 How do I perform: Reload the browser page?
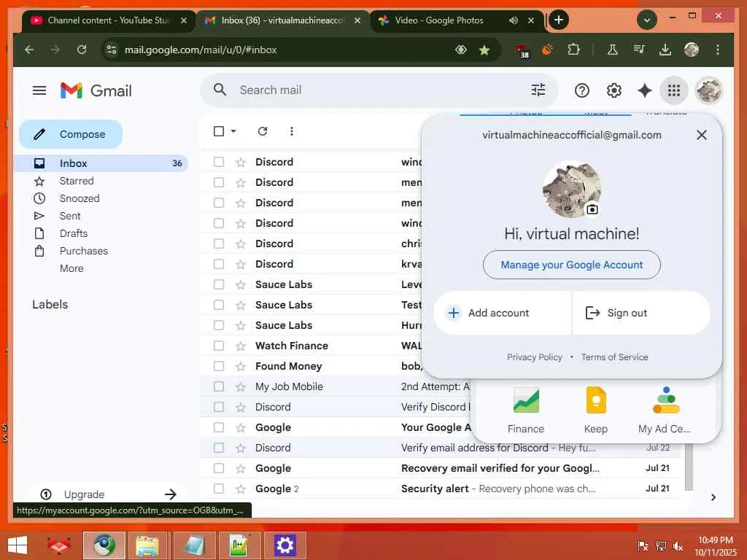pos(82,50)
